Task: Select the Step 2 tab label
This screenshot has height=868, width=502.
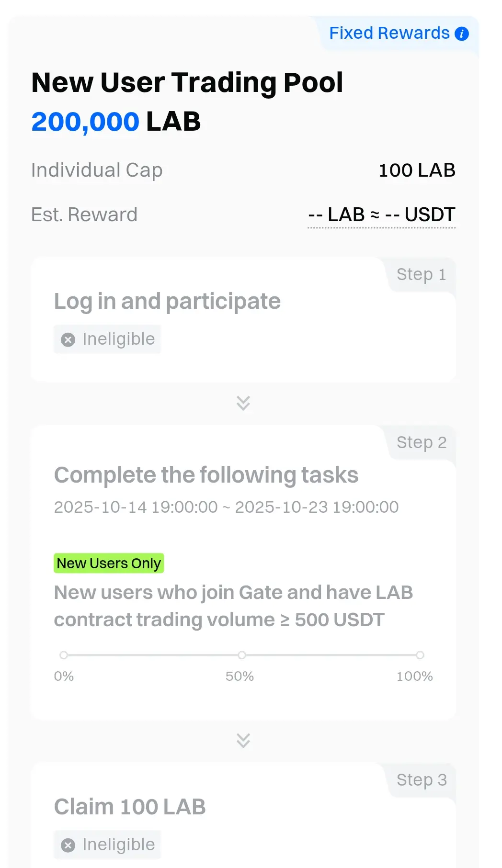Action: pyautogui.click(x=421, y=443)
